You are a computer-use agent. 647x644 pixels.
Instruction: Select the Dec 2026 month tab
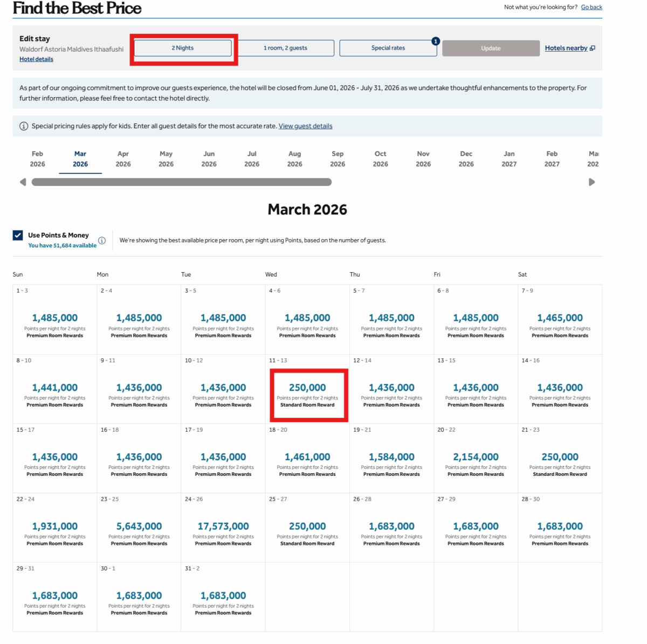466,159
